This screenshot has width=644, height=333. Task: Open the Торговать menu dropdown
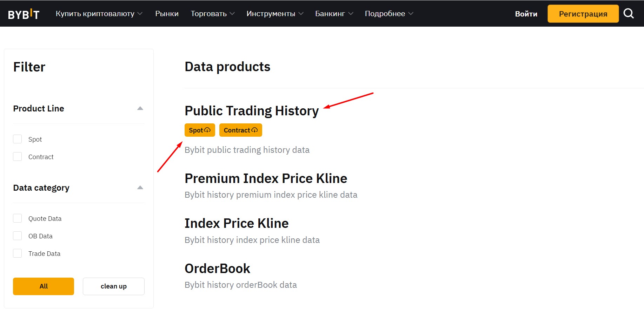(x=213, y=14)
